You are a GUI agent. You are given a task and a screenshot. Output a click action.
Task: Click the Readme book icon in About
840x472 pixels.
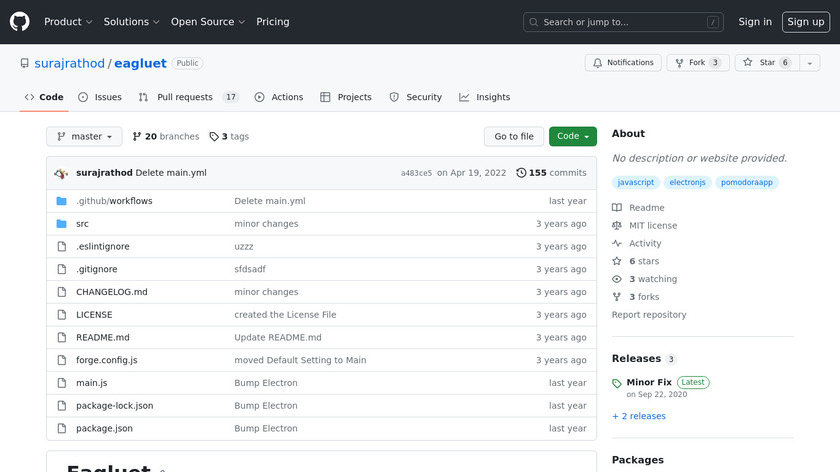(x=617, y=208)
